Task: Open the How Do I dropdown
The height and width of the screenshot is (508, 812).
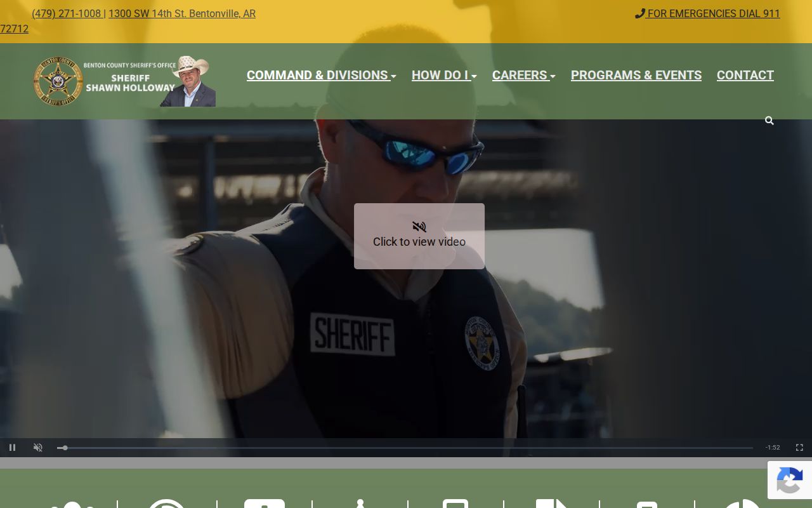Action: (444, 75)
